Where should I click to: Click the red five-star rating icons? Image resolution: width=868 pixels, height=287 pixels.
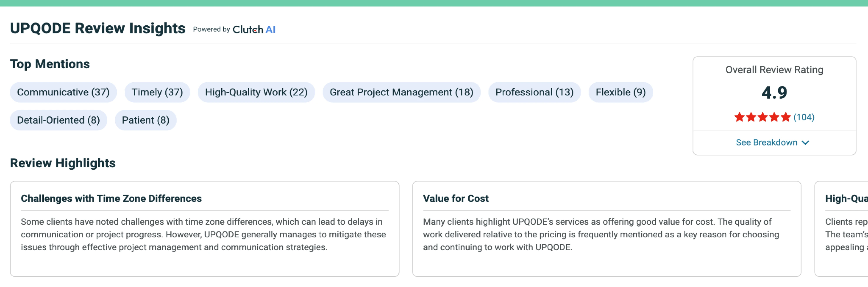[762, 117]
